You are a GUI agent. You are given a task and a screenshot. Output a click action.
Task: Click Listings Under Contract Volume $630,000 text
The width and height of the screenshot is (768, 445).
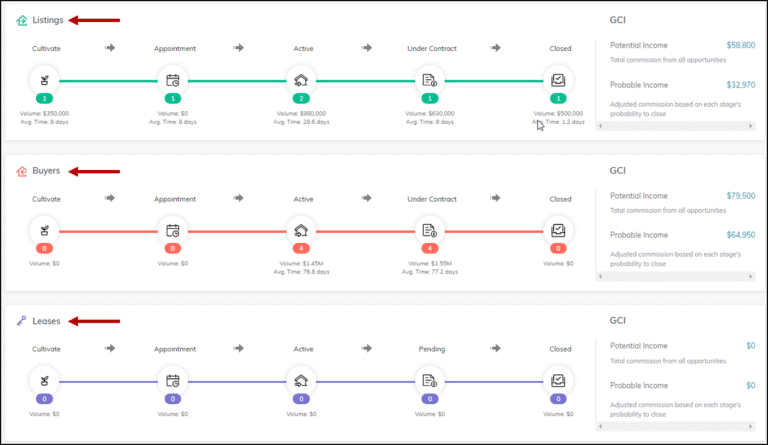[x=430, y=114]
